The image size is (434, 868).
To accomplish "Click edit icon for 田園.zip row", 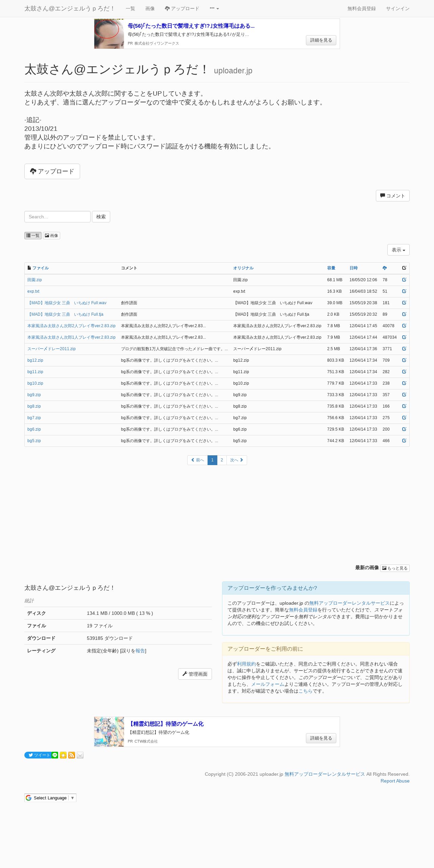I will coord(404,280).
